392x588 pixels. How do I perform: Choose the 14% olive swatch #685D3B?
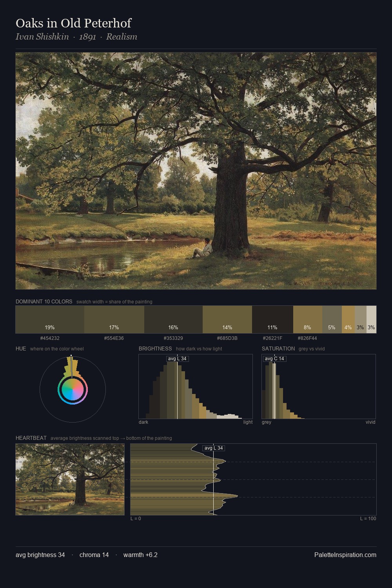point(227,319)
